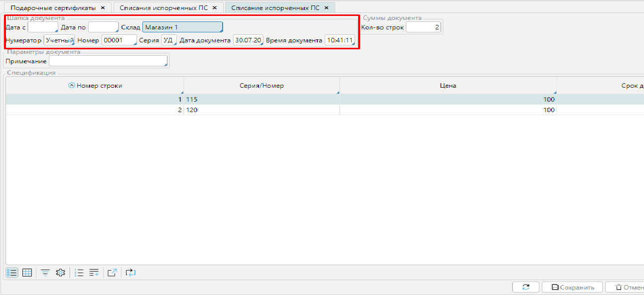Open the Серия dropdown with УД
Screen dimensions: 644x295
[169, 40]
